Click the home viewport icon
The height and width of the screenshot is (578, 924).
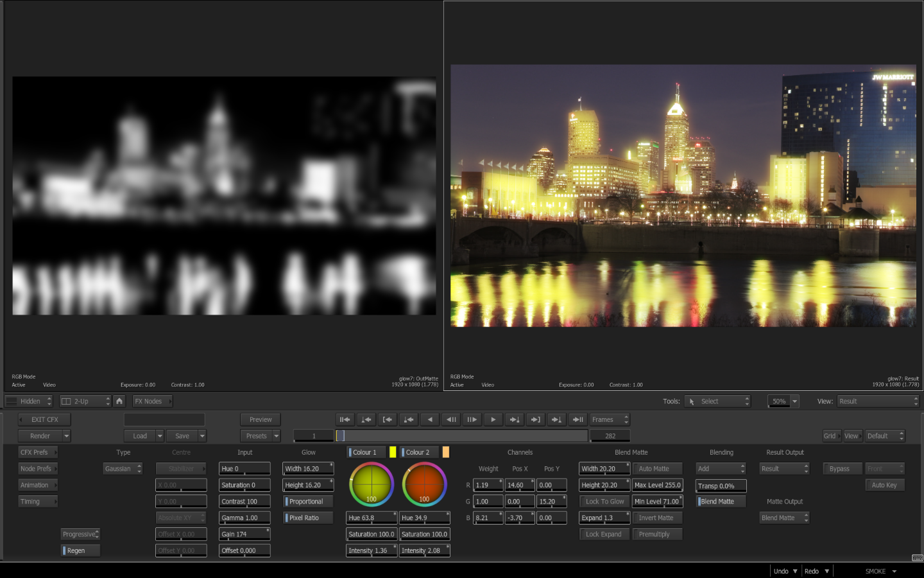pyautogui.click(x=119, y=401)
